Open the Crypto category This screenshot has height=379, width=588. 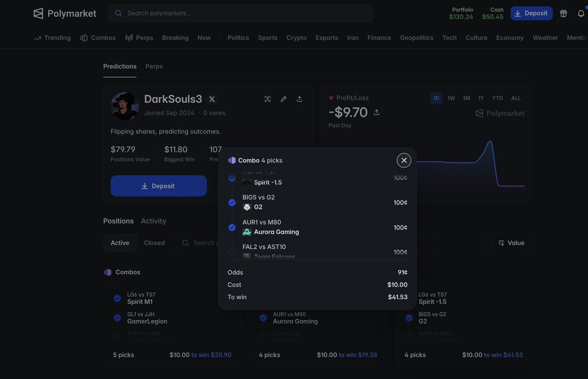296,38
